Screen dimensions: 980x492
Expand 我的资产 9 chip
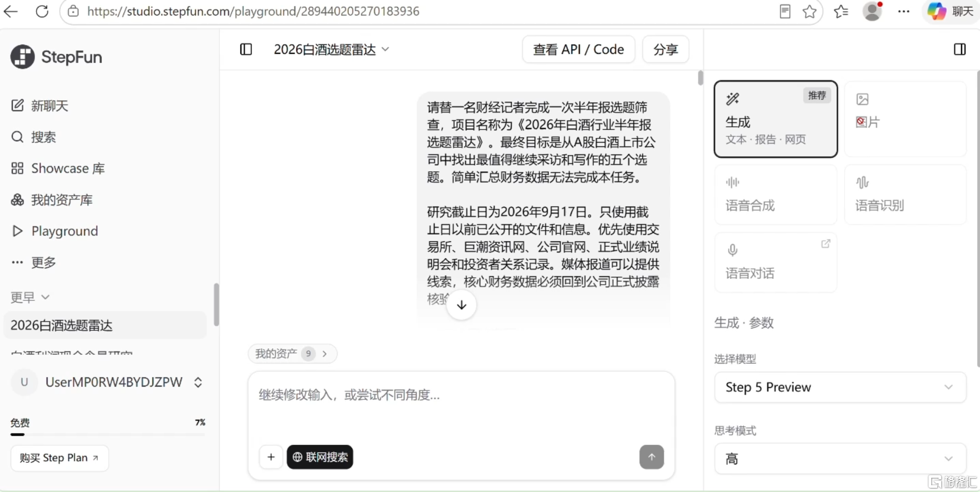click(x=292, y=353)
